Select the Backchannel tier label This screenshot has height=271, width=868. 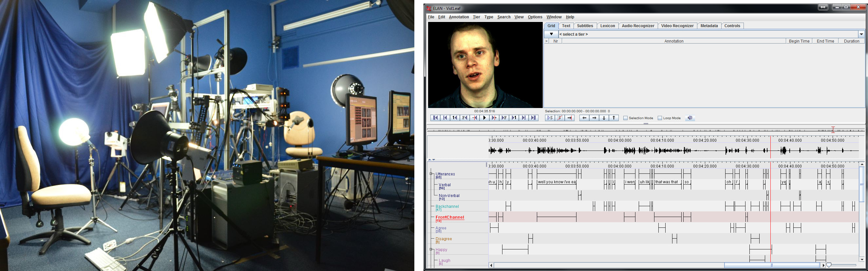[447, 207]
